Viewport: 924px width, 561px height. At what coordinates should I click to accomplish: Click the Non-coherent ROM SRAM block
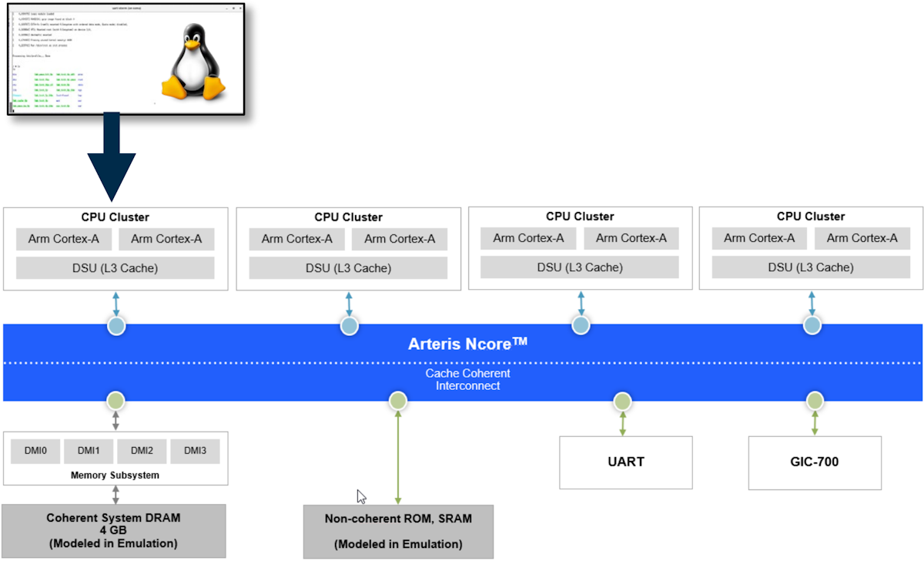click(399, 530)
